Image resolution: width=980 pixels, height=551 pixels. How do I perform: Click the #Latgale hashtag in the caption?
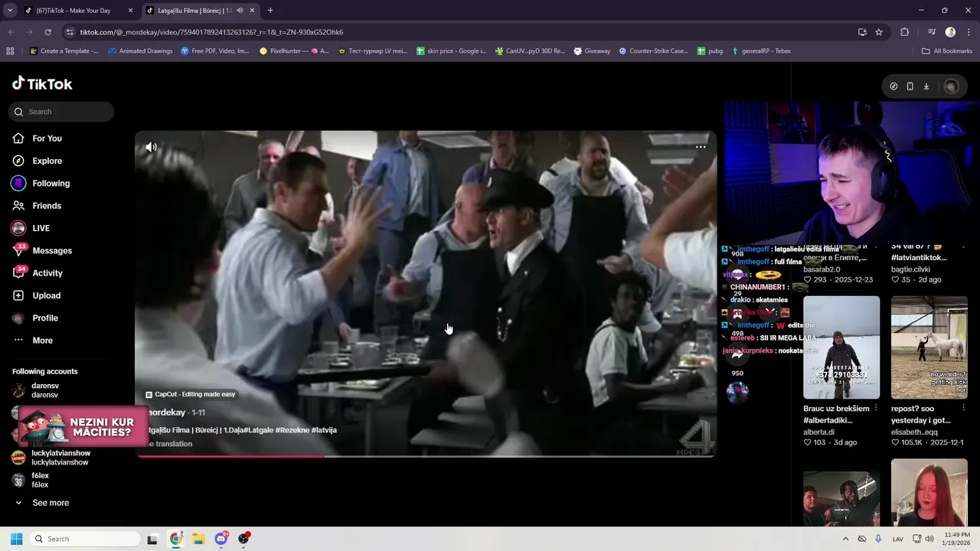coord(260,430)
